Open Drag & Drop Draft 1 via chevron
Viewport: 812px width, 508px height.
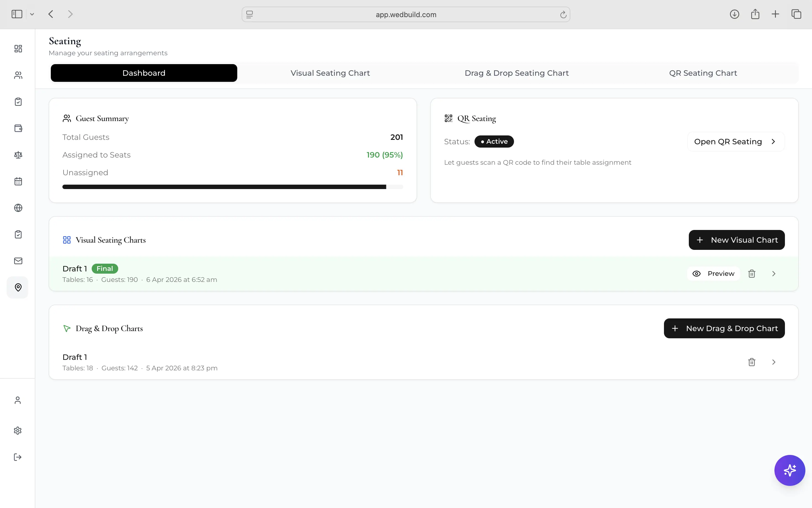[774, 362]
